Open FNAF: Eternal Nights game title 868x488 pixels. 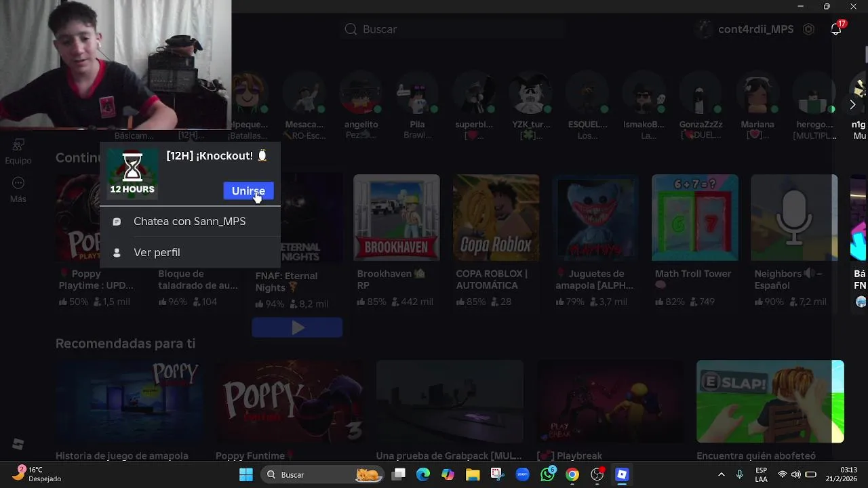pyautogui.click(x=286, y=281)
